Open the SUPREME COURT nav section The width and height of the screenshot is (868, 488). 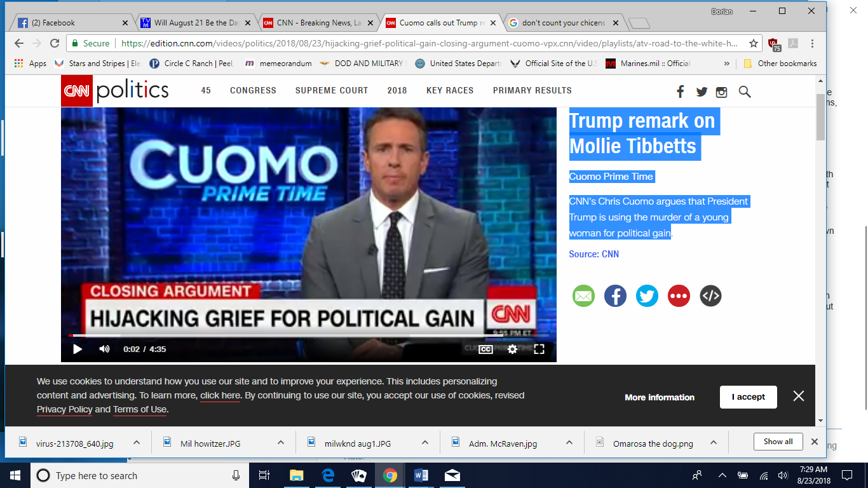[x=332, y=91]
